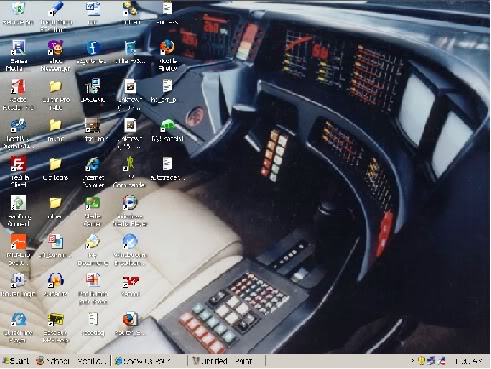Open the round blue icon beside Yahoo Messenger
Viewport: 491px width, 369px height.
pos(93,48)
